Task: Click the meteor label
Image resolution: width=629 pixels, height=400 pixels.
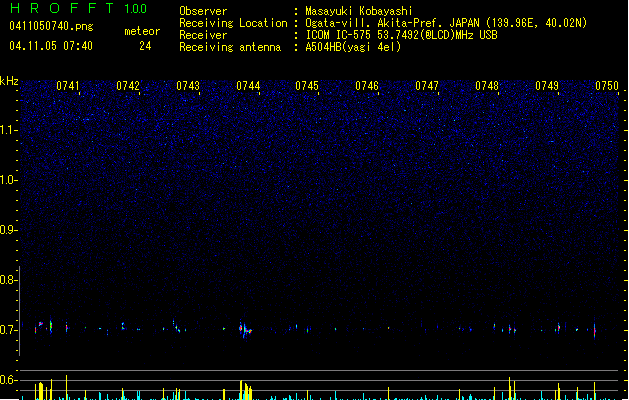Action: coord(142,31)
